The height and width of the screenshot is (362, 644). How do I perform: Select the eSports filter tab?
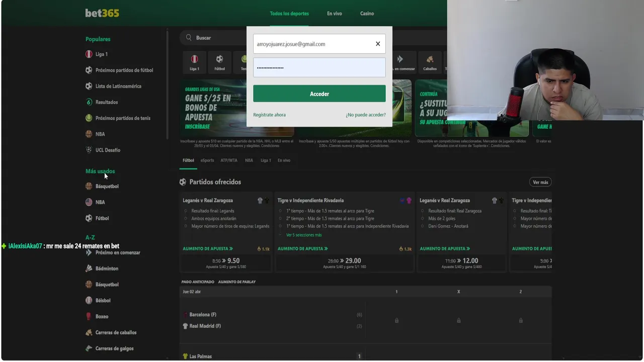[207, 160]
